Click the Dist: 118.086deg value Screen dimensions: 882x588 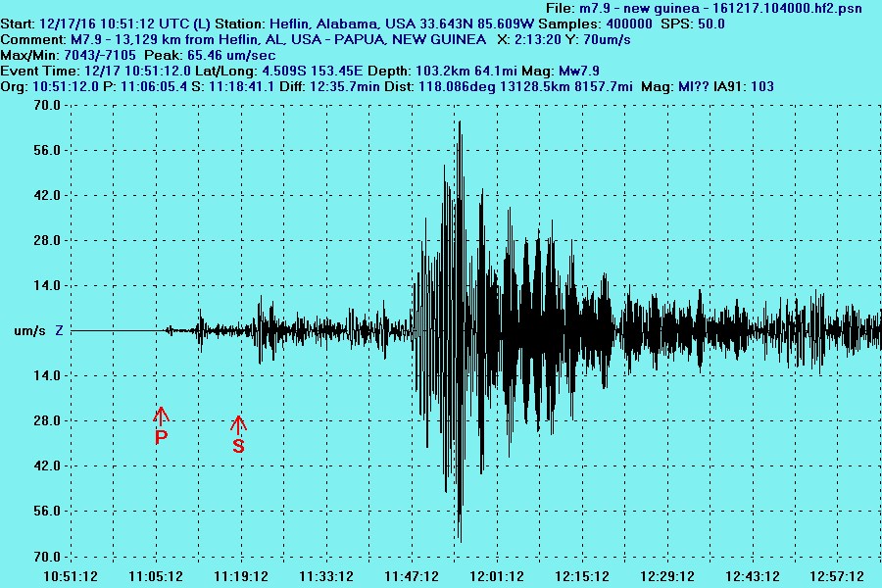442,86
